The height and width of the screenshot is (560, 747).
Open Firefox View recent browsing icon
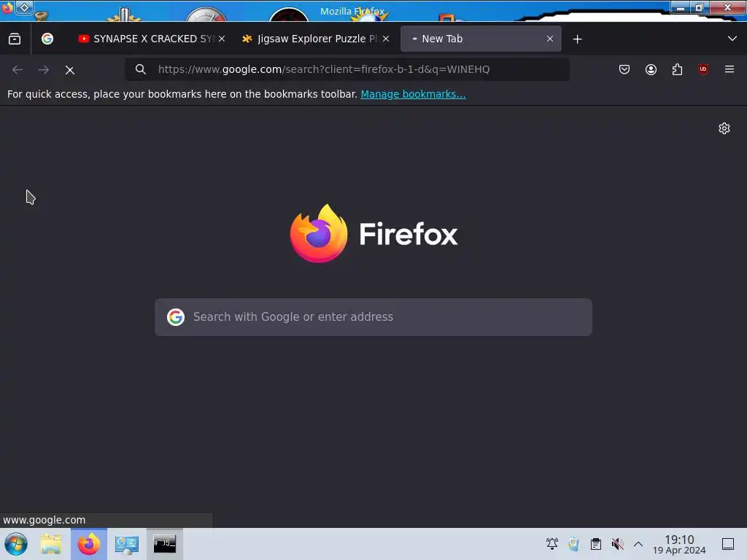pyautogui.click(x=15, y=39)
